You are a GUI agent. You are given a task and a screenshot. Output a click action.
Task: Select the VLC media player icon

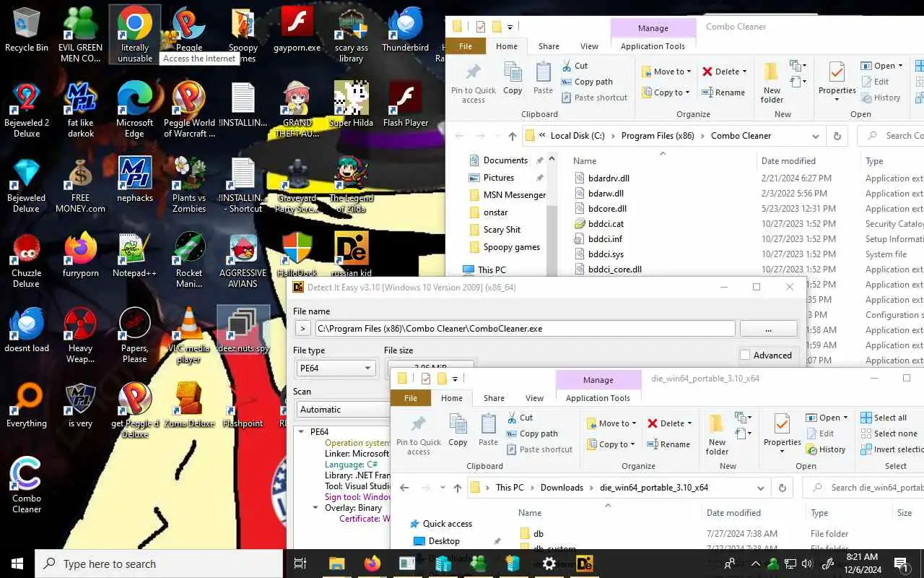189,335
